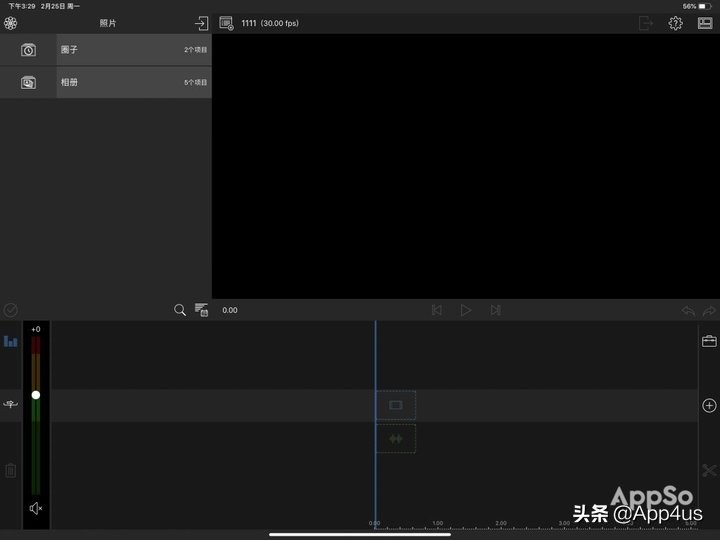The width and height of the screenshot is (720, 540).
Task: Open project settings icon next to 1111
Action: pyautogui.click(x=226, y=23)
